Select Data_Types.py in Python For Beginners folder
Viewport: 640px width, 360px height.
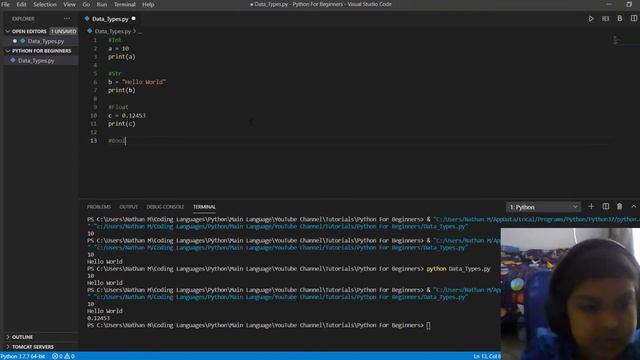coord(36,60)
